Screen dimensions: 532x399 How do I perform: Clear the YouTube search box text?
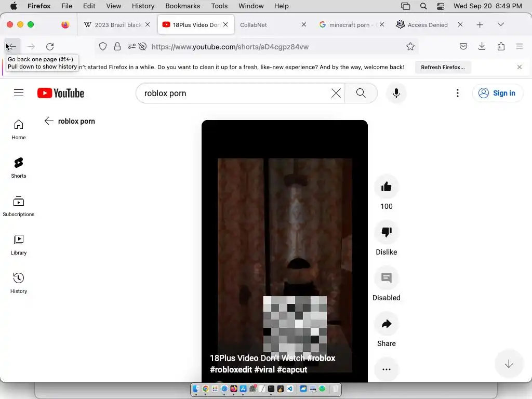[336, 93]
